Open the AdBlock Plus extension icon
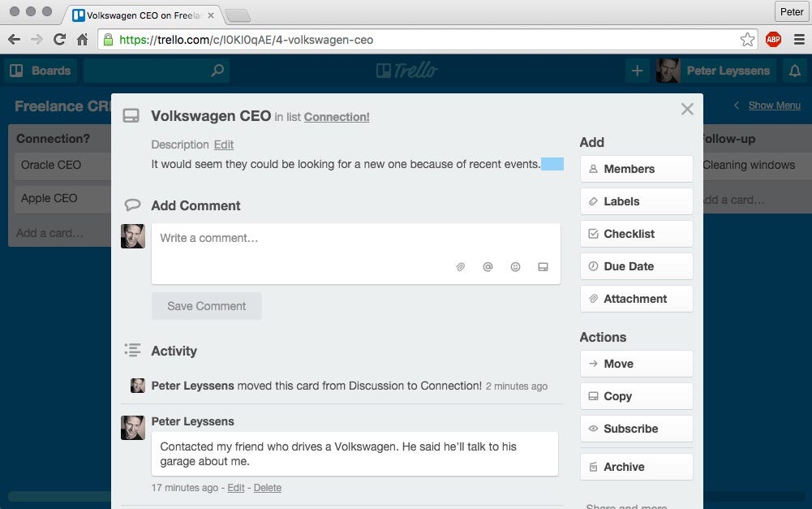Image resolution: width=812 pixels, height=509 pixels. [773, 40]
